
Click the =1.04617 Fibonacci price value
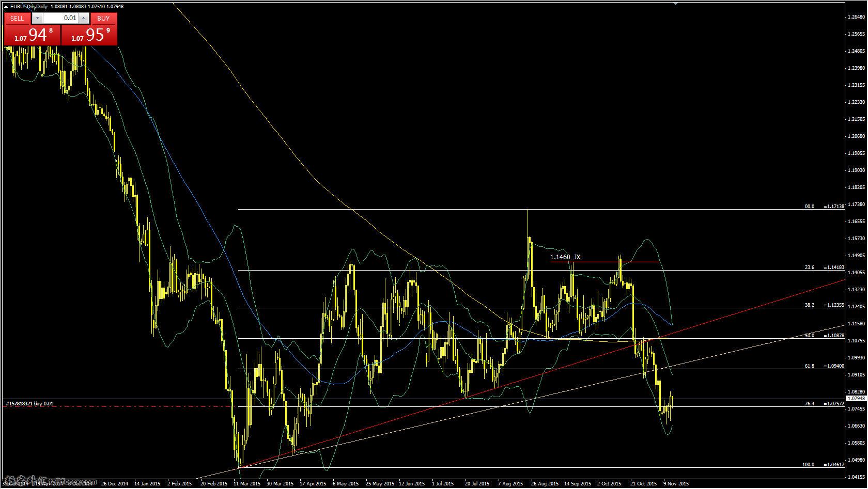[x=834, y=464]
